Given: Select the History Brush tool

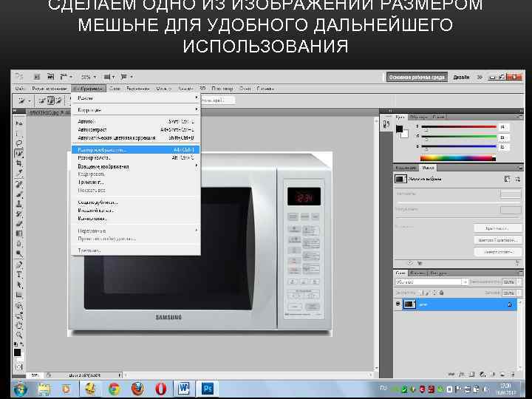Looking at the screenshot, I should tap(19, 214).
